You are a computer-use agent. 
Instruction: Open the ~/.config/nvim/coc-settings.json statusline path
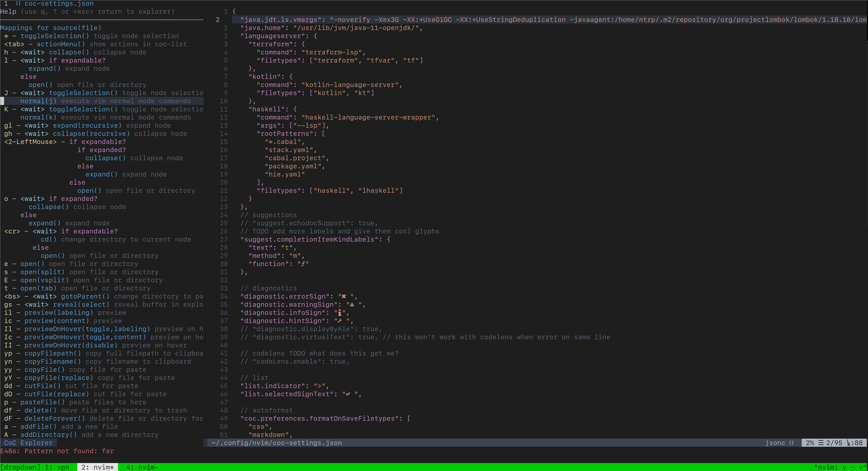[x=276, y=443]
